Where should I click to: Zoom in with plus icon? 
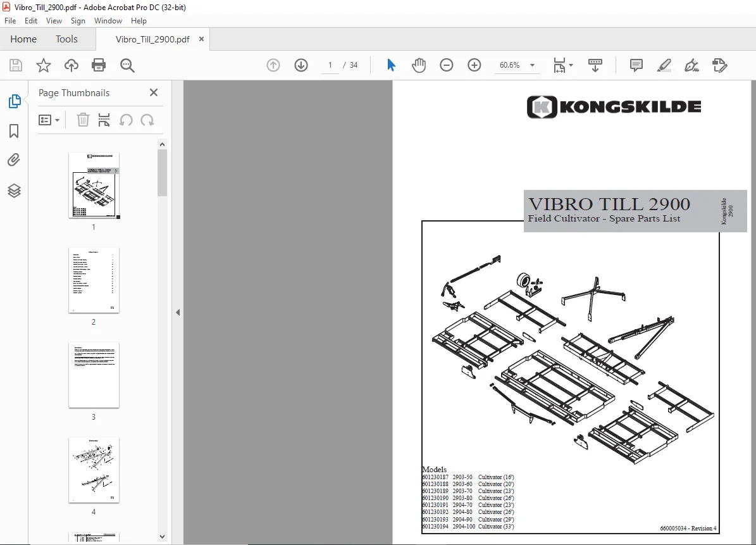[474, 65]
